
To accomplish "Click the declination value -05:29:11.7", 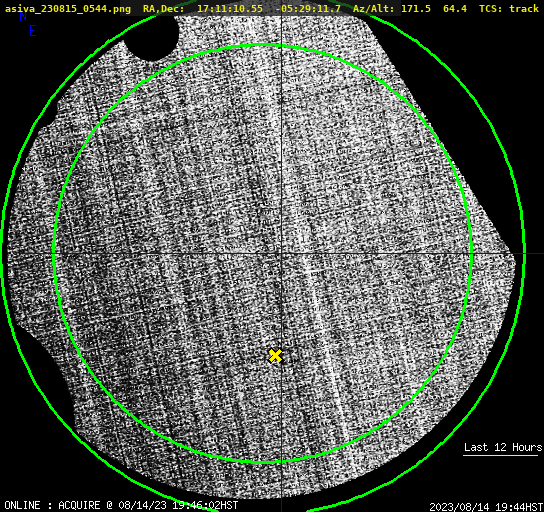I will [308, 9].
